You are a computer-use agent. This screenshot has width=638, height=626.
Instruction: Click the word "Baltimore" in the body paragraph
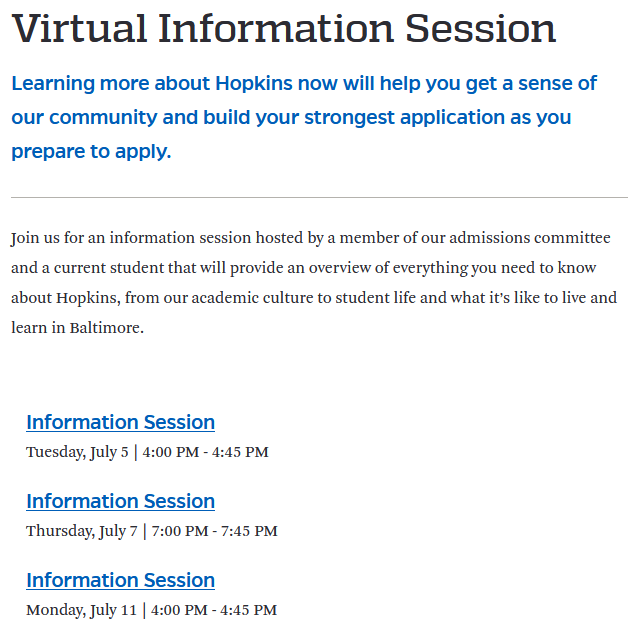(105, 328)
